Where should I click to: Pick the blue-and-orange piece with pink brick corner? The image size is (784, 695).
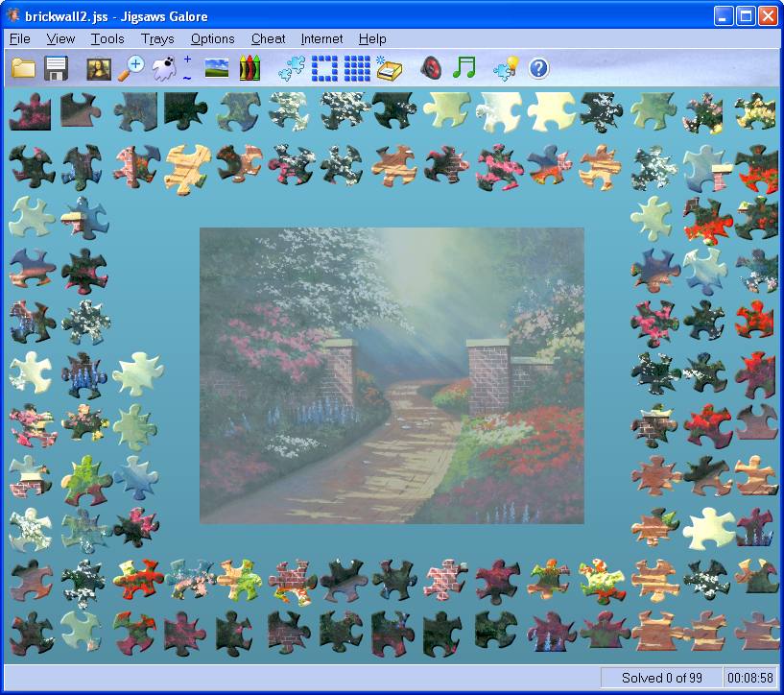click(550, 164)
